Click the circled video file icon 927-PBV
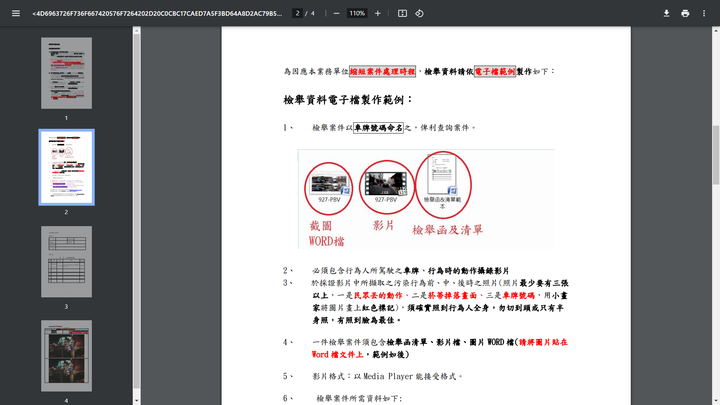This screenshot has height=405, width=720. tap(386, 187)
